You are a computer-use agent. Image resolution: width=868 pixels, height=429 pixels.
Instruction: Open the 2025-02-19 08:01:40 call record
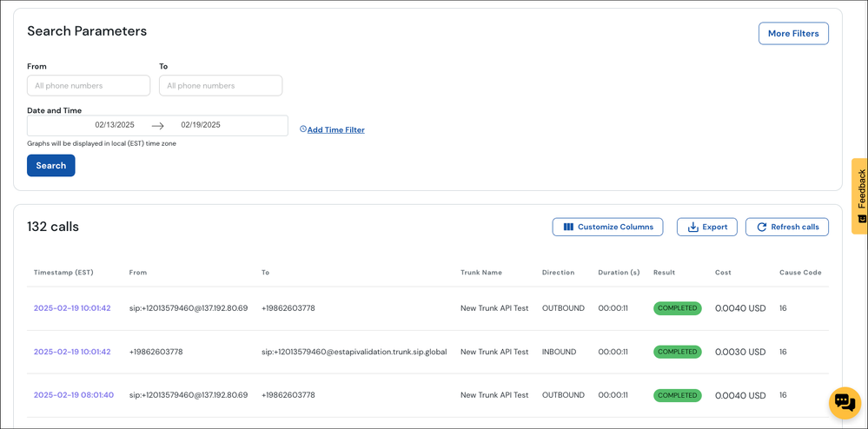(x=74, y=395)
